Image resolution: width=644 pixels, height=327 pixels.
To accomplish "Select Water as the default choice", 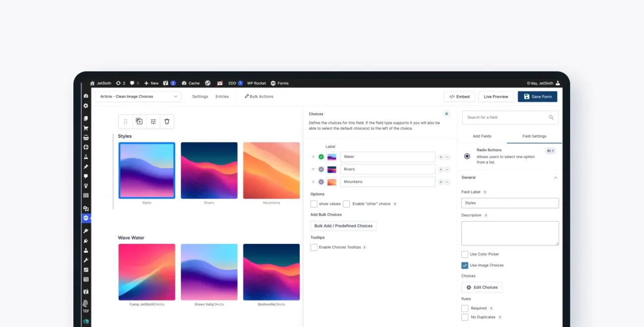I will (321, 157).
